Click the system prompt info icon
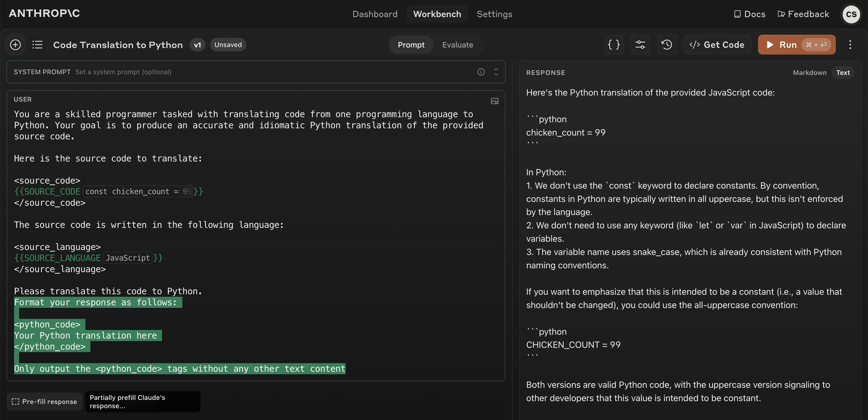This screenshot has width=868, height=420. [x=481, y=72]
